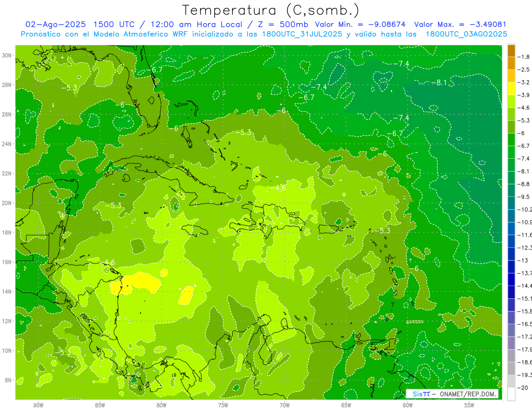This screenshot has width=532, height=411.
Task: Click the legend value "-20"
Action: 523,388
